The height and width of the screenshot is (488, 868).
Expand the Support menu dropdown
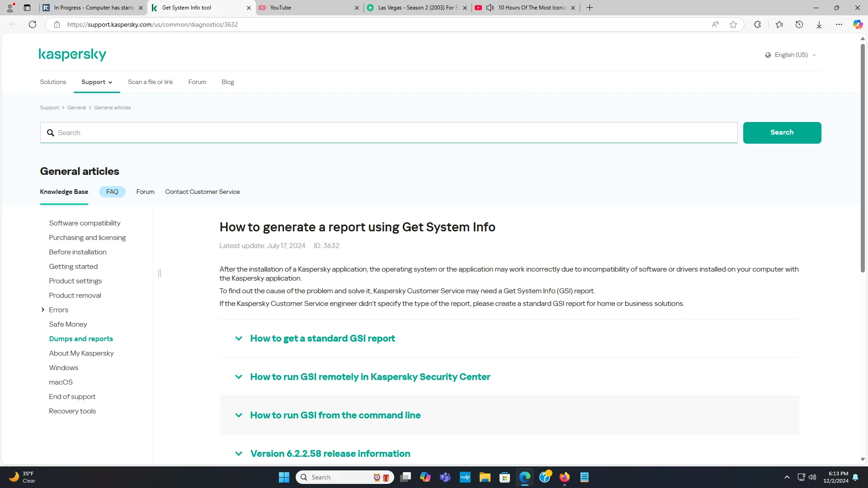pyautogui.click(x=97, y=82)
